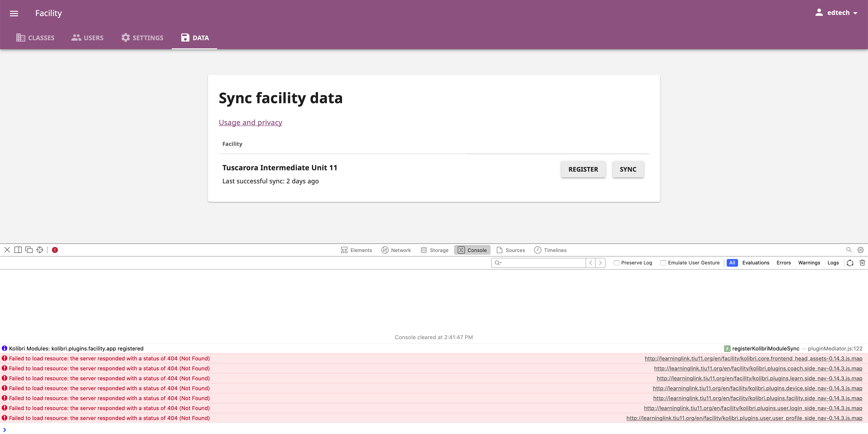Switch to the USERS tab
This screenshot has width=868, height=434.
[x=87, y=38]
